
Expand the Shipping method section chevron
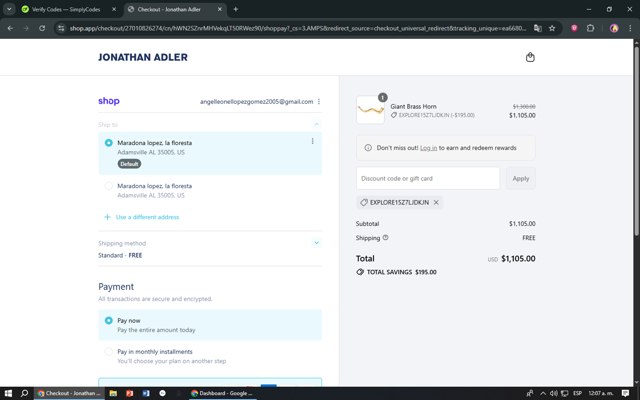tap(316, 243)
